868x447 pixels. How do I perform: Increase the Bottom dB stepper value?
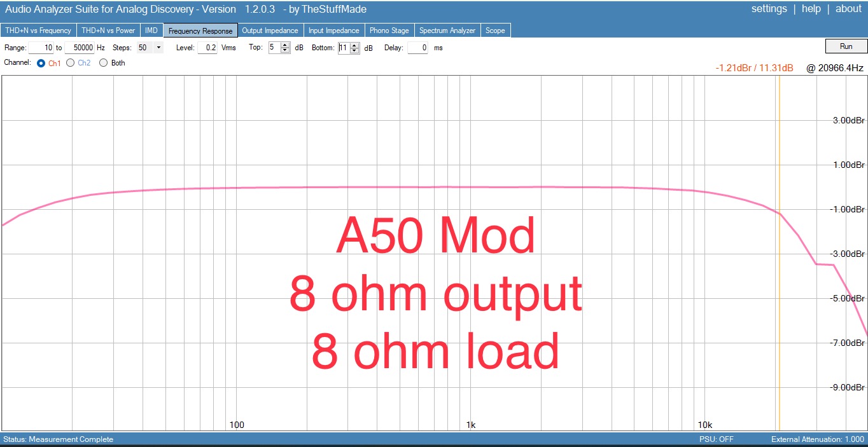(x=355, y=45)
